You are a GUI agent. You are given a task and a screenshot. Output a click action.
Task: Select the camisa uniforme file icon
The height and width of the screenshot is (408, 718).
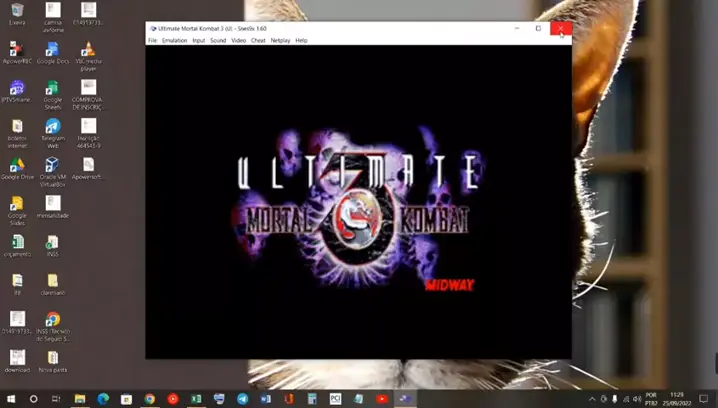tap(53, 17)
